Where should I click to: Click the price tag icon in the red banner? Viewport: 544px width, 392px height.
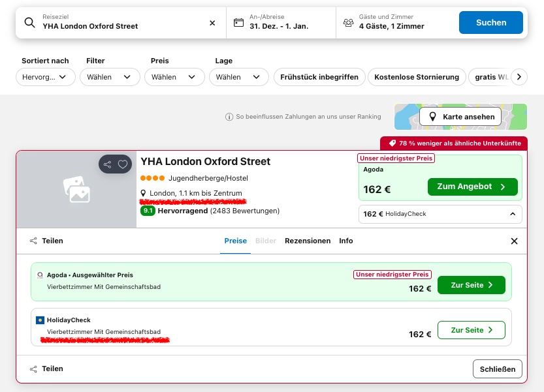[x=392, y=143]
